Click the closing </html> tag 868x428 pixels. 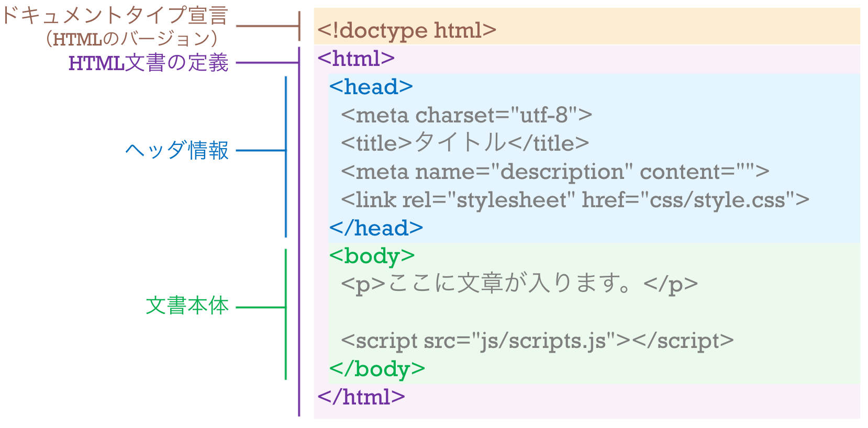click(x=361, y=397)
